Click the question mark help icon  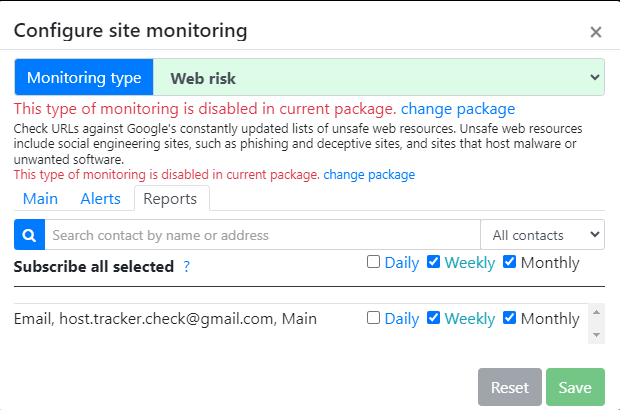click(187, 266)
